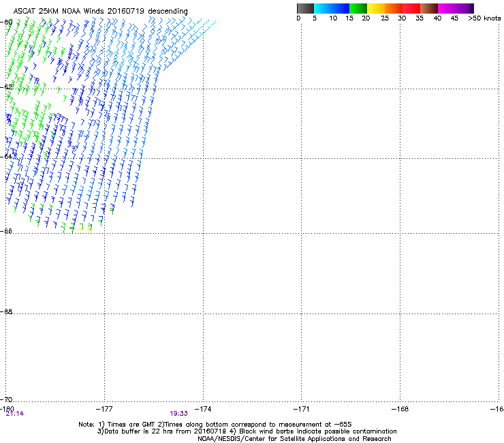Click the yellow 20-25 knots color segment

[x=376, y=8]
